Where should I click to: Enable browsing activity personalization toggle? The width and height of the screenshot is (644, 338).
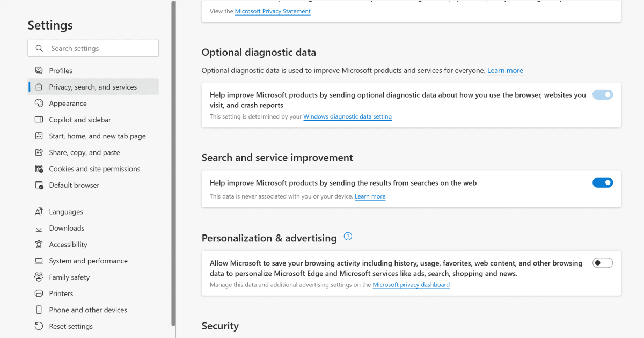tap(603, 263)
